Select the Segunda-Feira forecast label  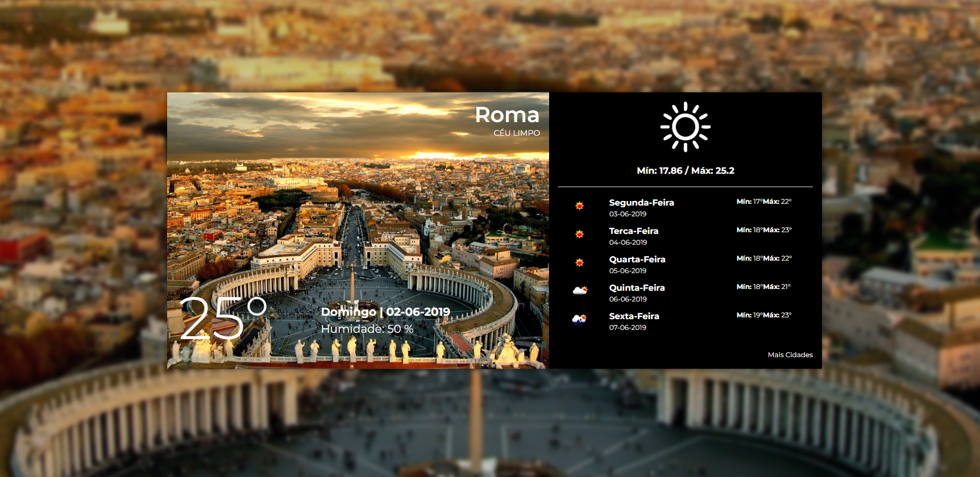pyautogui.click(x=641, y=203)
